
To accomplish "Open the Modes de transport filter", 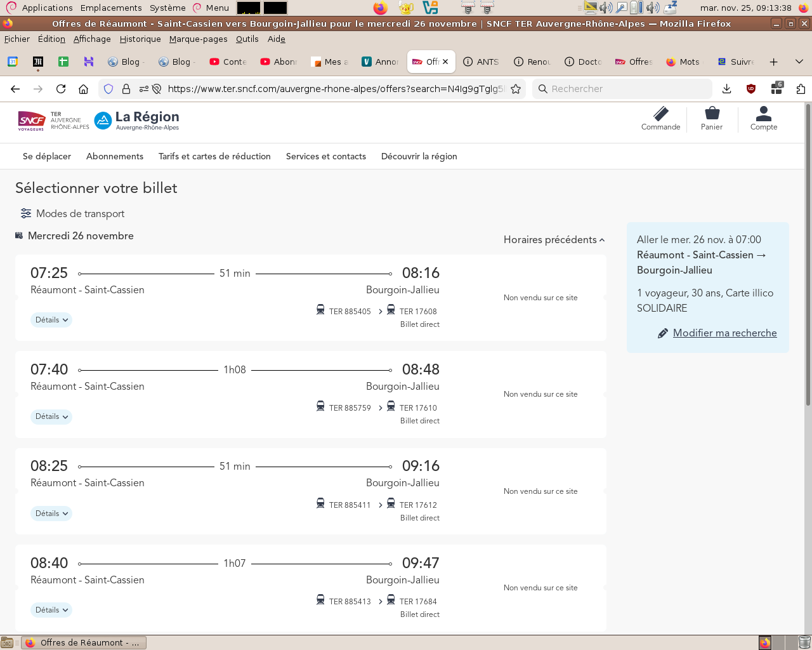I will pos(72,213).
